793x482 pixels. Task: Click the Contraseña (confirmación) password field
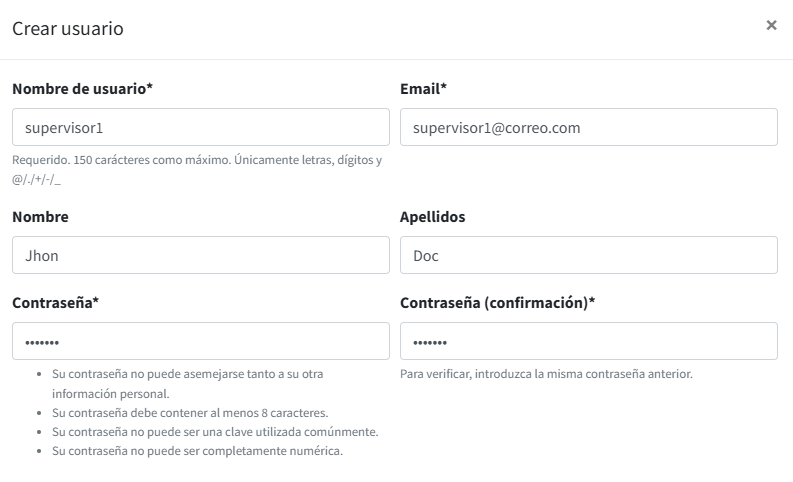tap(588, 341)
